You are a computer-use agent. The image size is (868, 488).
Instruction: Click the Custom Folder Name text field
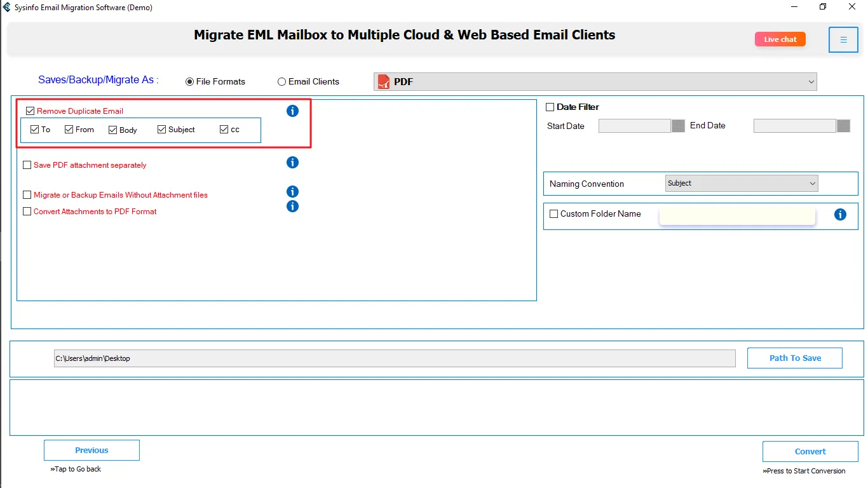point(737,216)
